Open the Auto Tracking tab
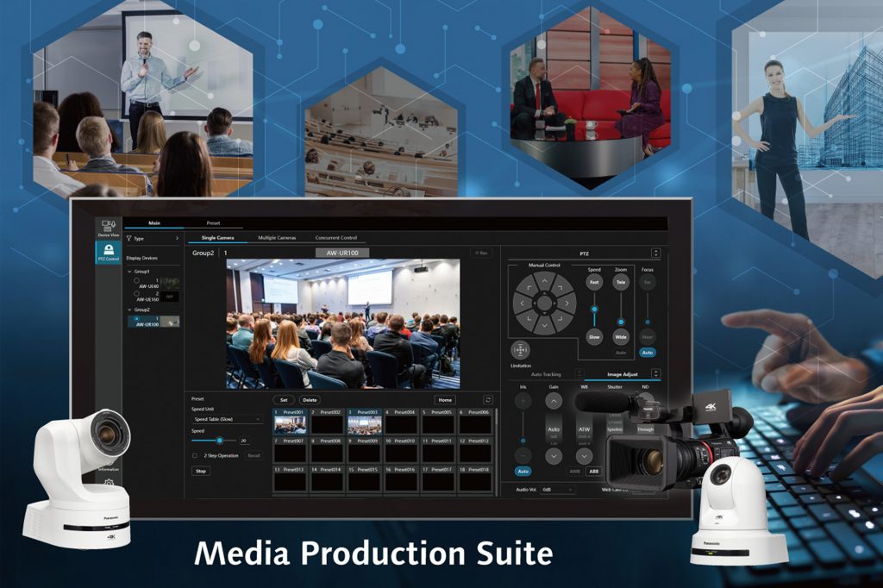883x588 pixels. click(546, 374)
